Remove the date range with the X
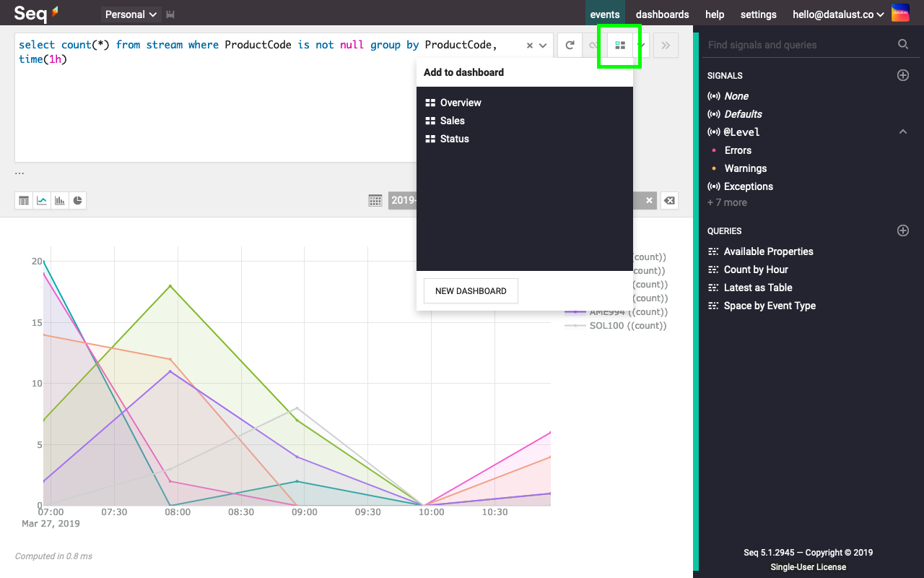The image size is (924, 578). point(649,200)
